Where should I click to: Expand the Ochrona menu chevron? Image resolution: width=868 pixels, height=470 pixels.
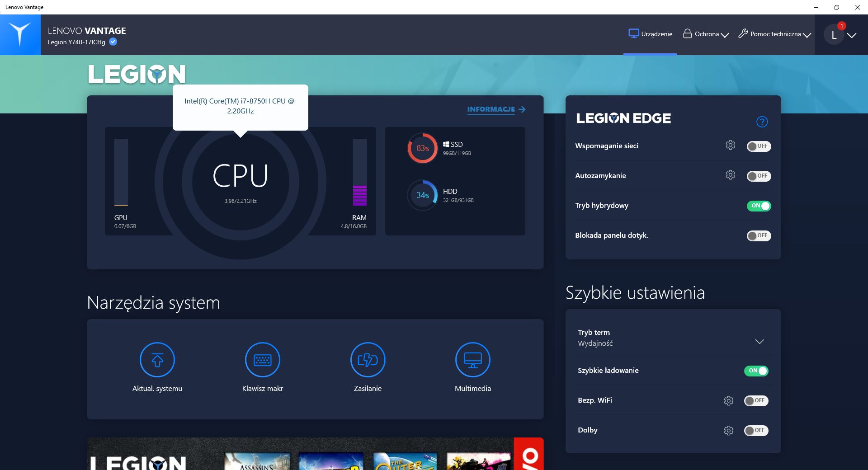click(x=725, y=35)
